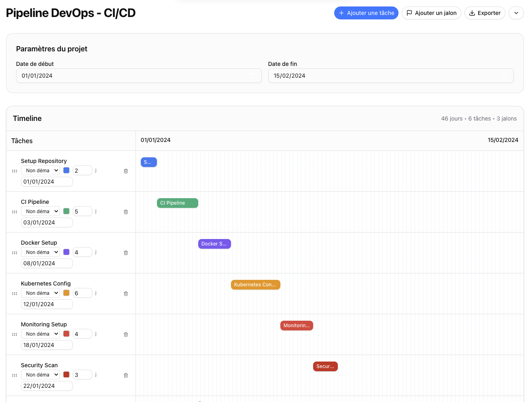Image resolution: width=532 pixels, height=402 pixels.
Task: Delete the Setup Repository task via trash icon
Action: tap(125, 170)
